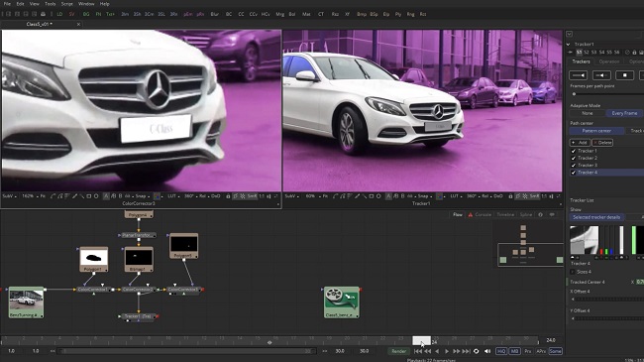Play the composition forward
The height and width of the screenshot is (362, 644).
pyautogui.click(x=447, y=351)
